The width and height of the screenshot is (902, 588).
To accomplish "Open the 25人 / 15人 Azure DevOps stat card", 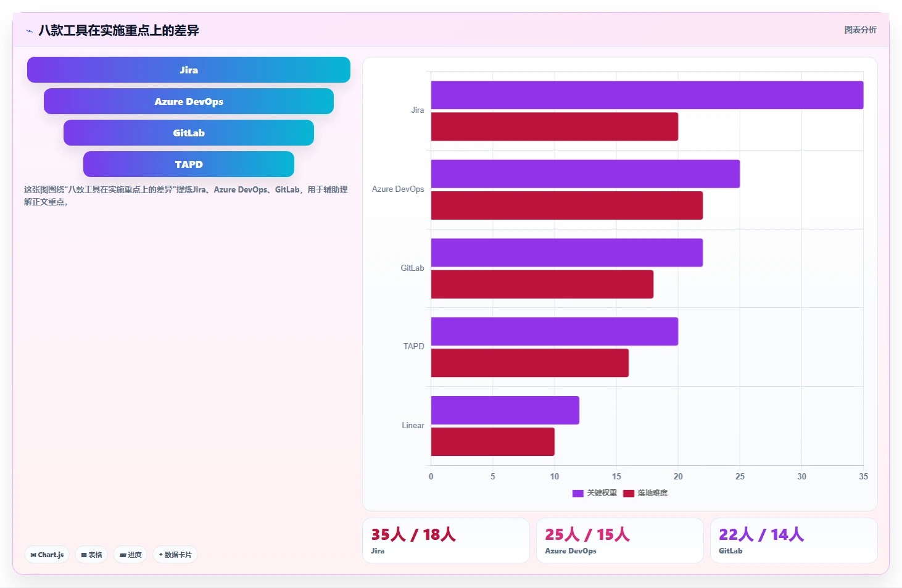I will click(x=620, y=540).
